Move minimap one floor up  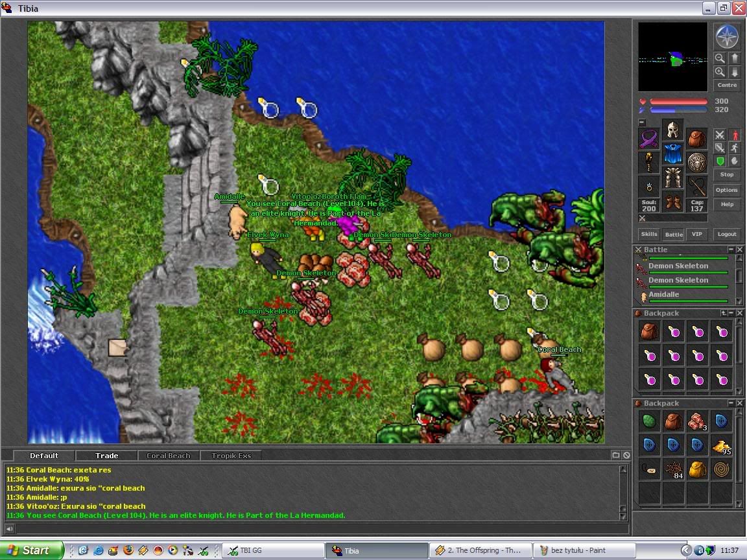point(734,58)
